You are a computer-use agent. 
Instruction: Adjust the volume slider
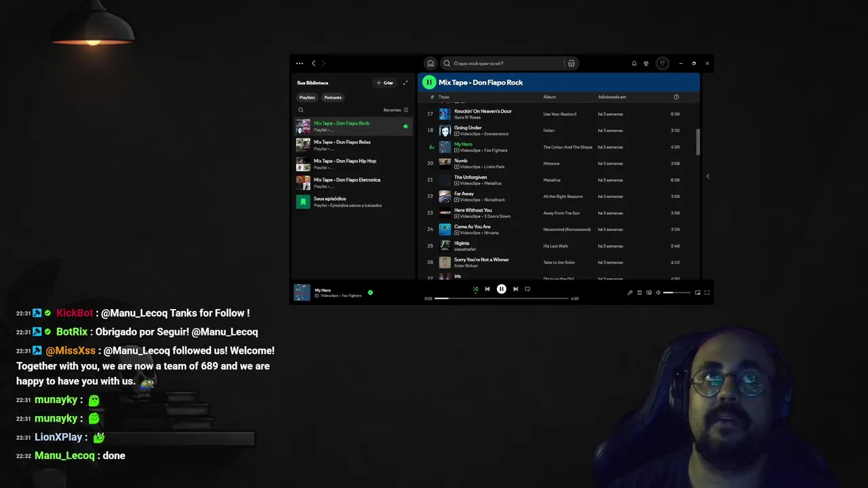click(x=677, y=293)
